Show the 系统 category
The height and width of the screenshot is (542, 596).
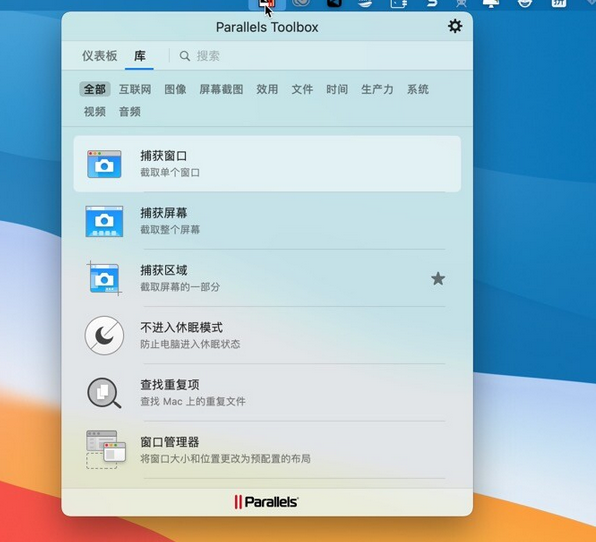[x=418, y=89]
